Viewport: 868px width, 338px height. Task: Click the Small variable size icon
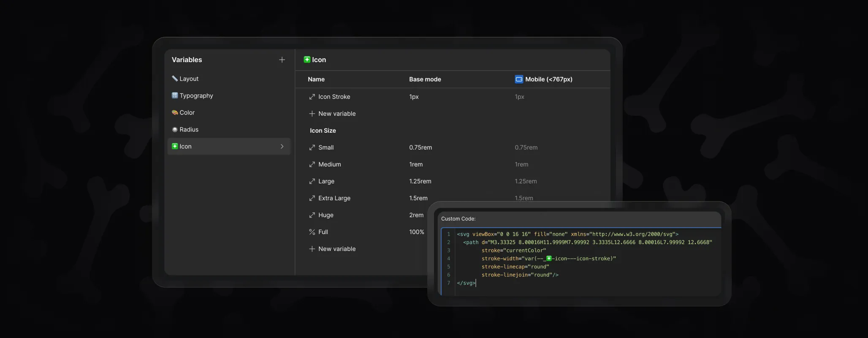click(312, 147)
